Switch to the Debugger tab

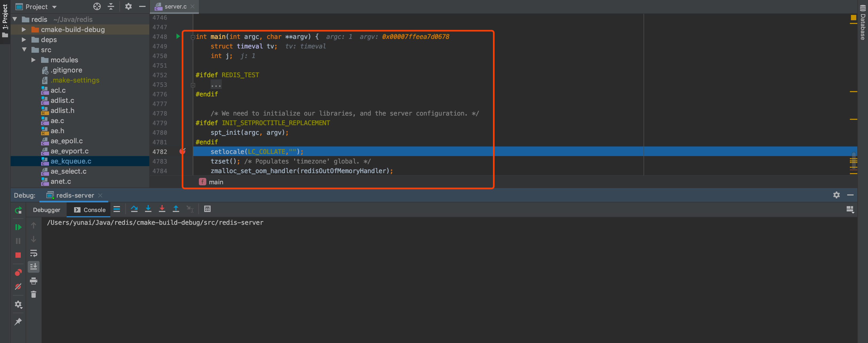pyautogui.click(x=46, y=210)
